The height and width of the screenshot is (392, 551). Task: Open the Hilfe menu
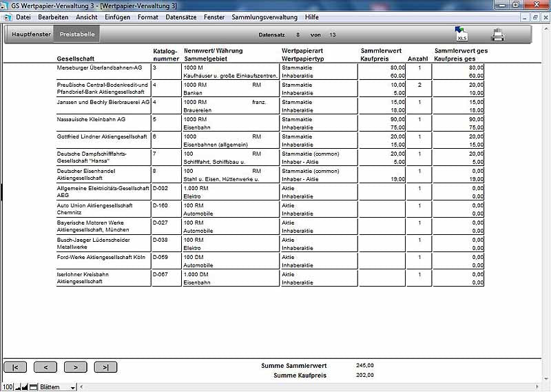click(x=311, y=17)
